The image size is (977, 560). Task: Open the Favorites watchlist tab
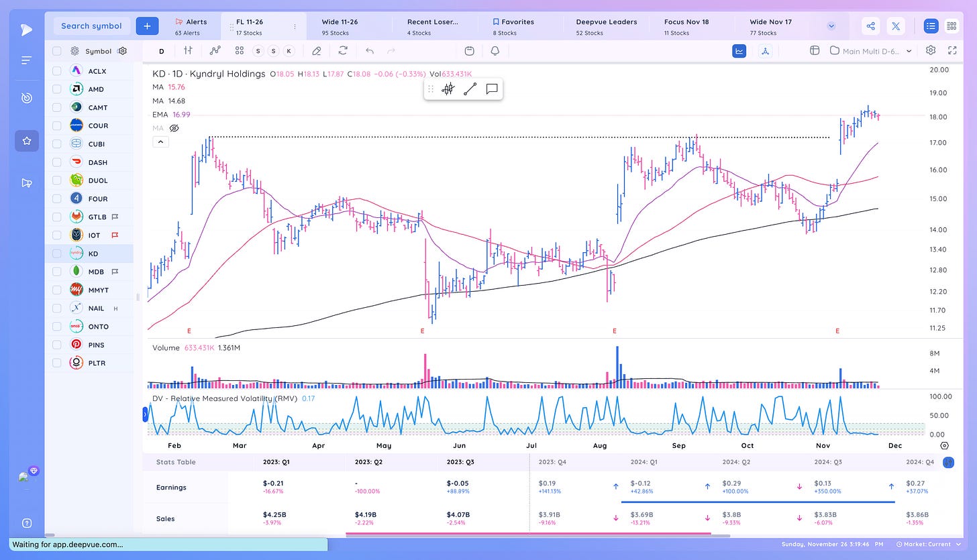tap(521, 27)
